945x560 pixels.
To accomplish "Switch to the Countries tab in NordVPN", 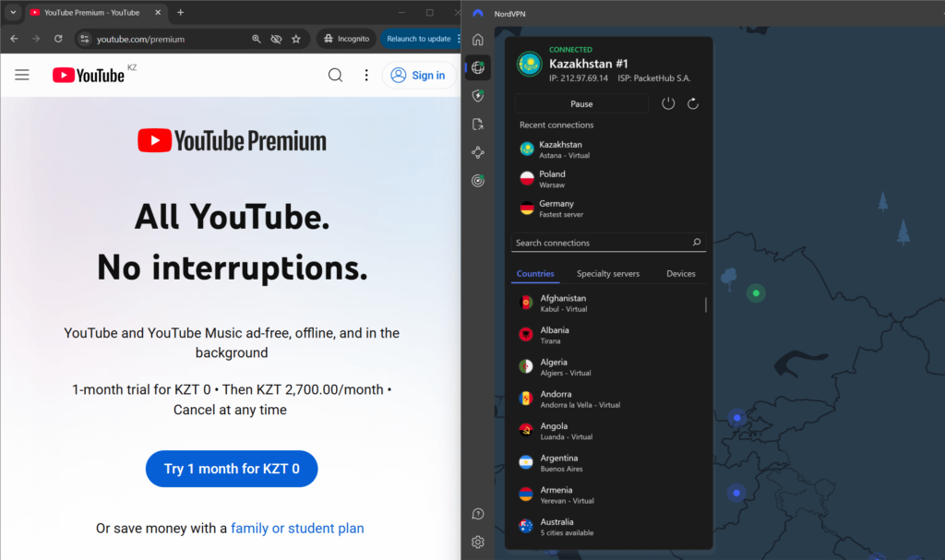I will [535, 274].
